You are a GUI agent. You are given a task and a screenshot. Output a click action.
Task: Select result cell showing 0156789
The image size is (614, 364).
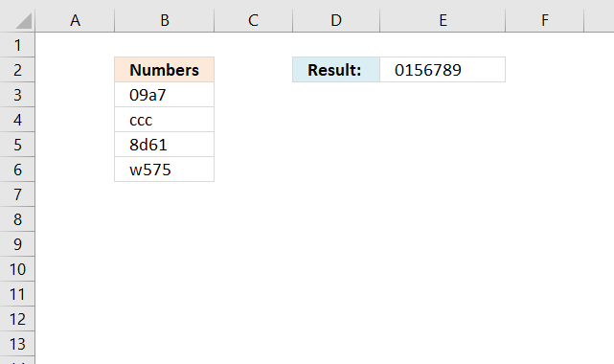point(443,70)
